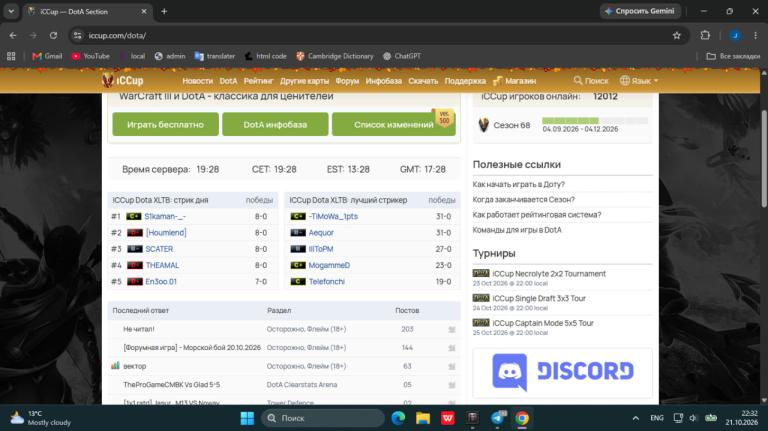Open link Команды для игры в DotA
This screenshot has width=768, height=431.
pyautogui.click(x=517, y=230)
